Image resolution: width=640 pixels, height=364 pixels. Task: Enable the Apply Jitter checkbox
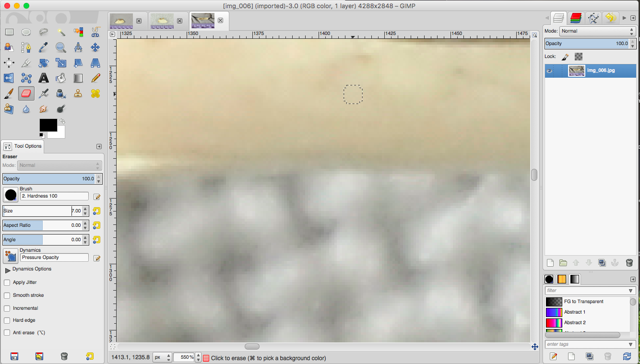point(7,282)
